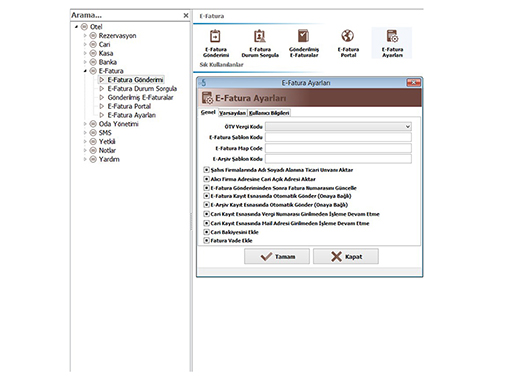Click the Otel node circle icon
Screen dimensions: 510x380
pyautogui.click(x=84, y=27)
